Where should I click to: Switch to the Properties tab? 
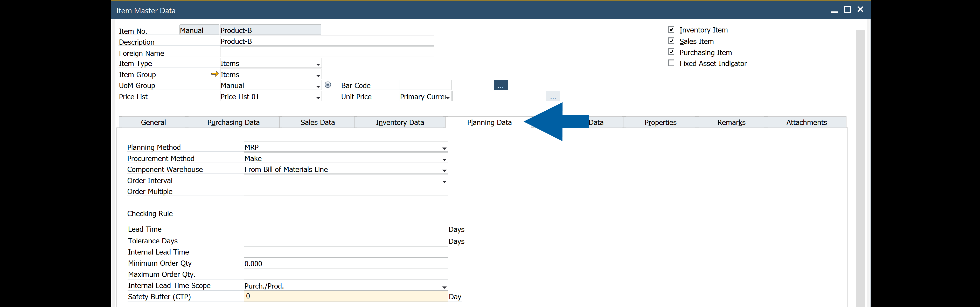[x=660, y=122]
